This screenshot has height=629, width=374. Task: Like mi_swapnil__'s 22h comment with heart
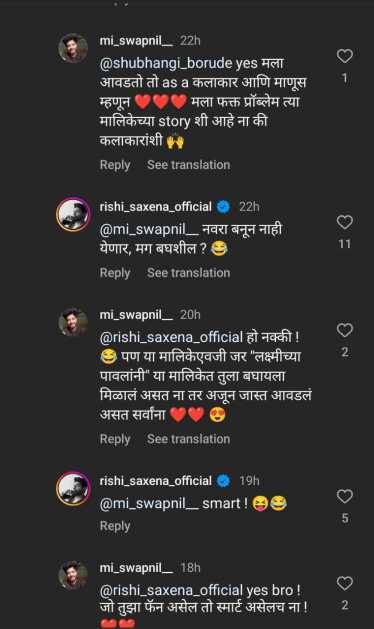[344, 56]
